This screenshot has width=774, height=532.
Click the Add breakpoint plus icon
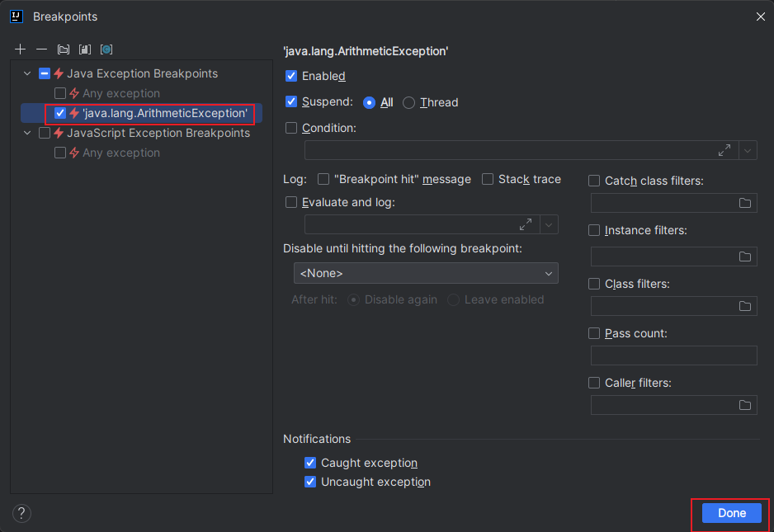[21, 49]
